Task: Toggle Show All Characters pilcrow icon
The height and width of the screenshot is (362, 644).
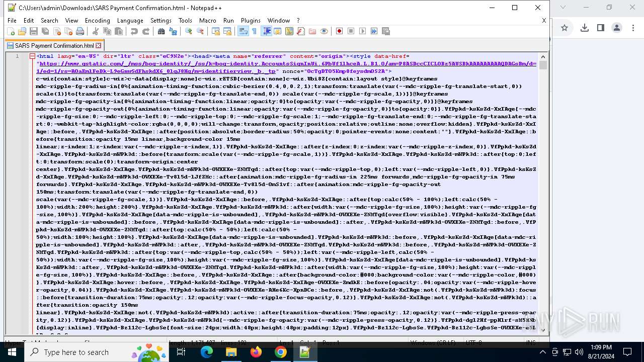Action: [254, 31]
